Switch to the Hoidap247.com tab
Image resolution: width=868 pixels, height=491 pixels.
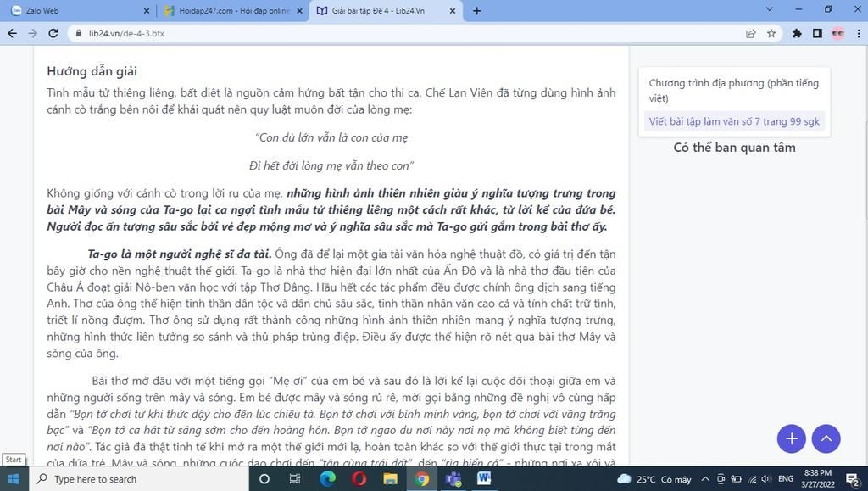(234, 10)
